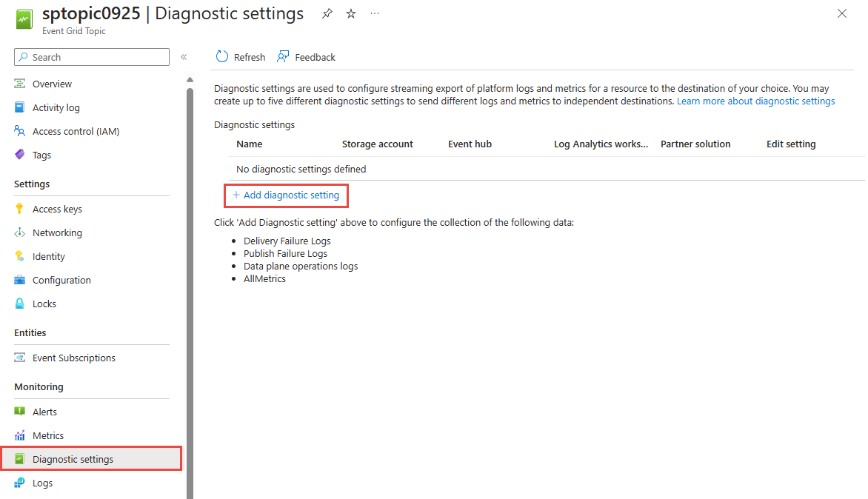Open the Identity settings page

48,255
